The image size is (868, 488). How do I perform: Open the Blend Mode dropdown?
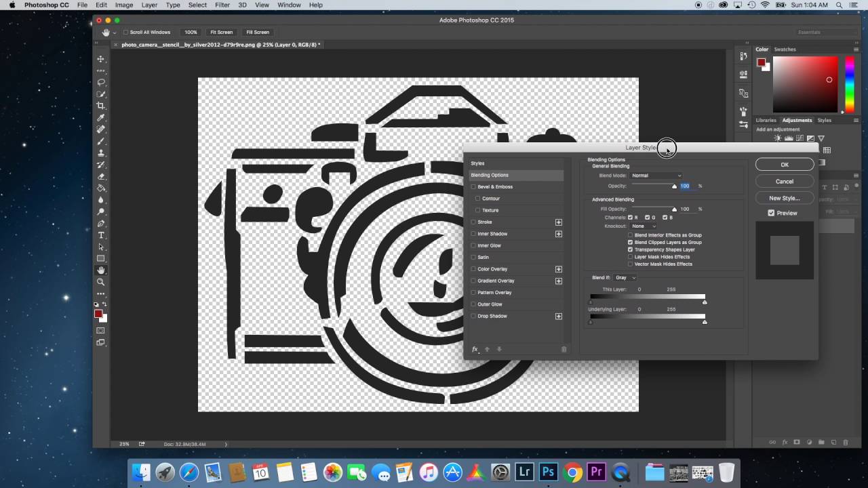pyautogui.click(x=656, y=176)
